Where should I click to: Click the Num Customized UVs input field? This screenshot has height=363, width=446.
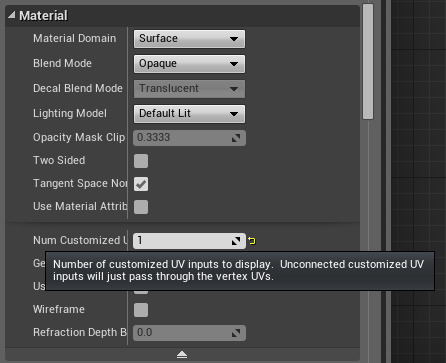pyautogui.click(x=189, y=241)
